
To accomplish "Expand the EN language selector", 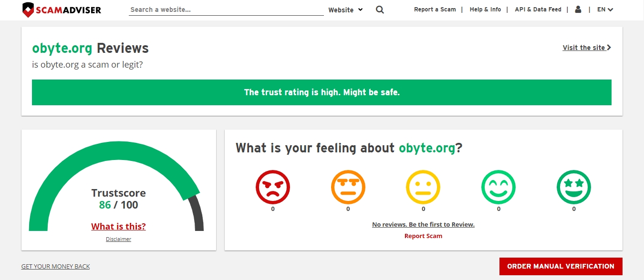I will [605, 10].
